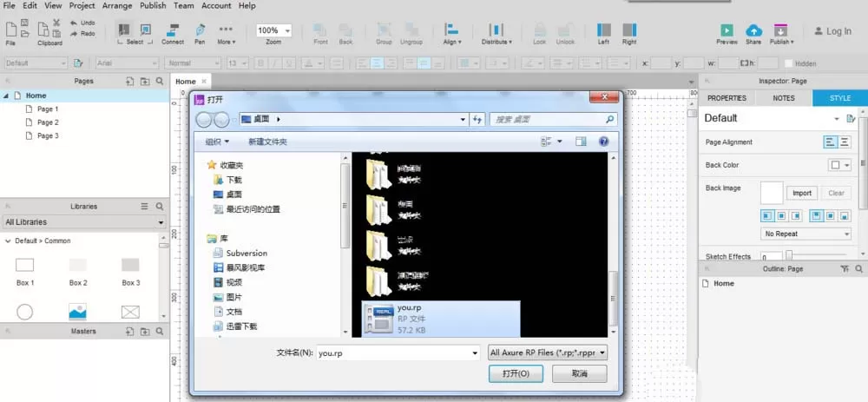Expand the 组织 menu in dialog

click(217, 142)
